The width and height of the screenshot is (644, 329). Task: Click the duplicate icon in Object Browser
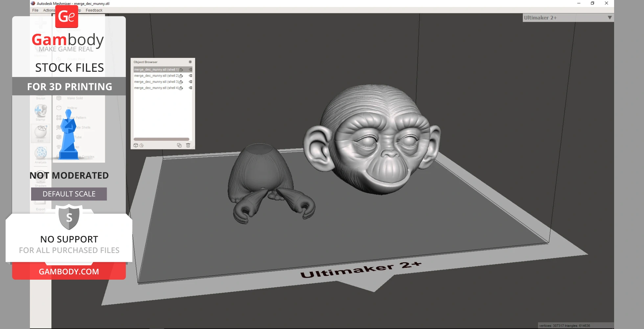(179, 145)
